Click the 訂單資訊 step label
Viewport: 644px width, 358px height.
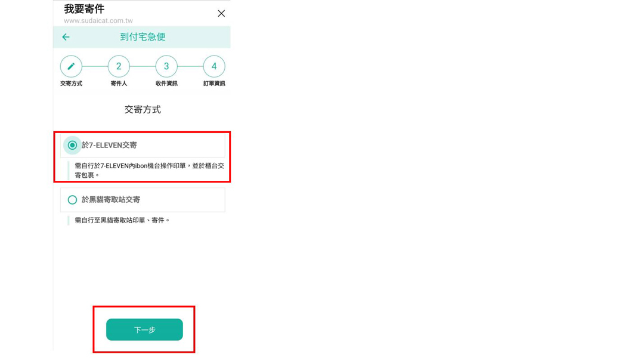tap(214, 84)
